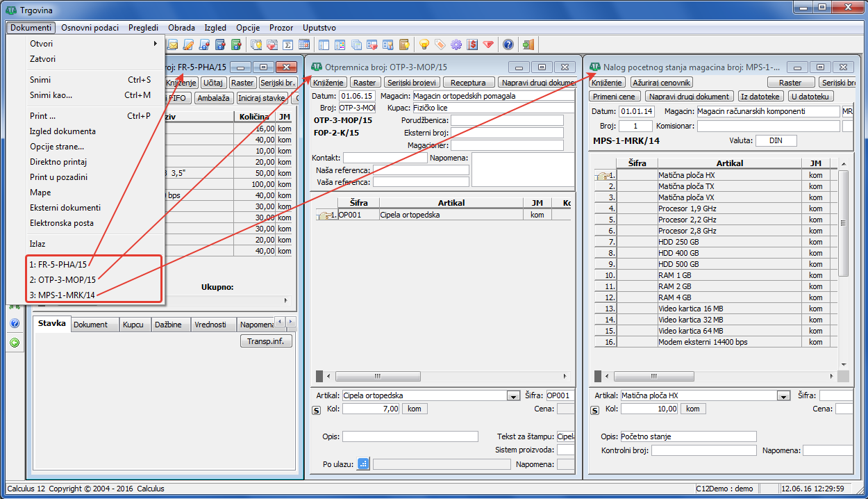Click the exit door icon in toolbar
The height and width of the screenshot is (499, 868).
pyautogui.click(x=528, y=44)
